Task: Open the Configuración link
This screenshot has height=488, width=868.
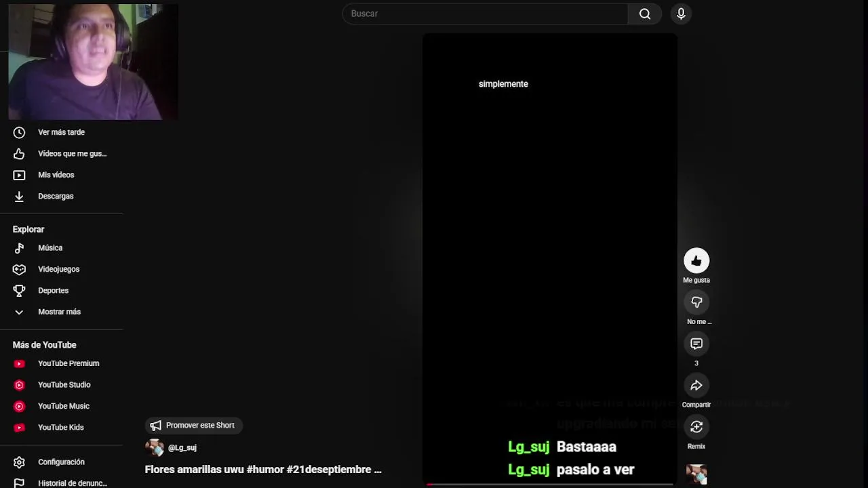Action: [62, 462]
